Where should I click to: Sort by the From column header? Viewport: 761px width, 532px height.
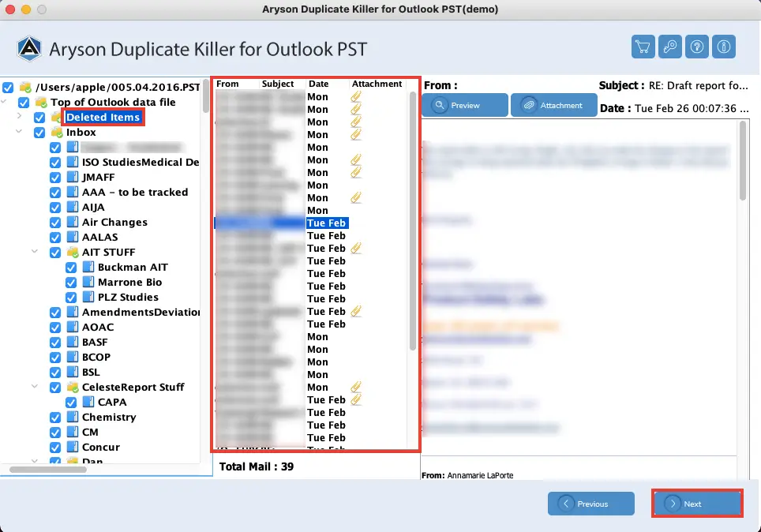pos(237,84)
